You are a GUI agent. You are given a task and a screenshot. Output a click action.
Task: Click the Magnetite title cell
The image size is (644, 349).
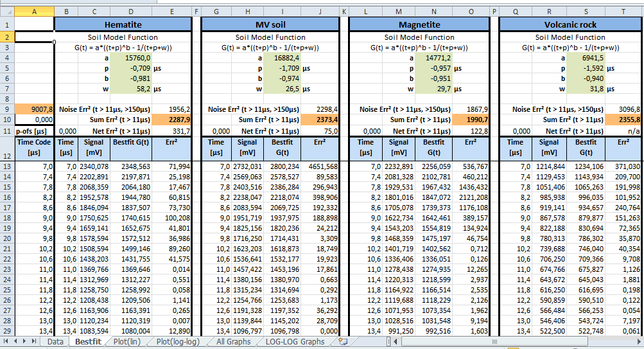pyautogui.click(x=419, y=24)
